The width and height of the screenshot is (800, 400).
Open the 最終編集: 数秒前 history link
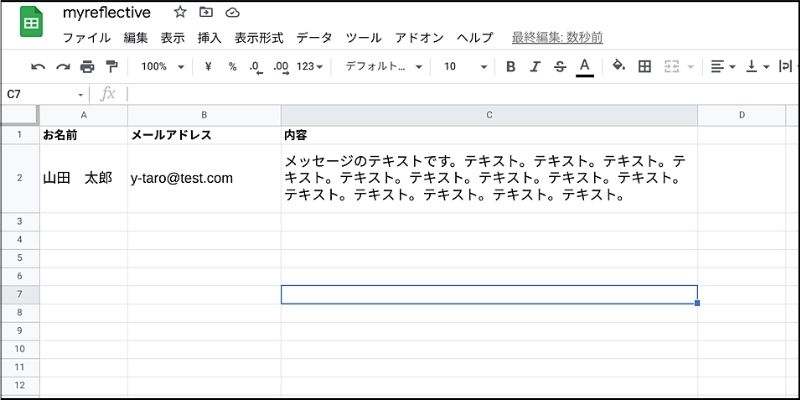(557, 38)
